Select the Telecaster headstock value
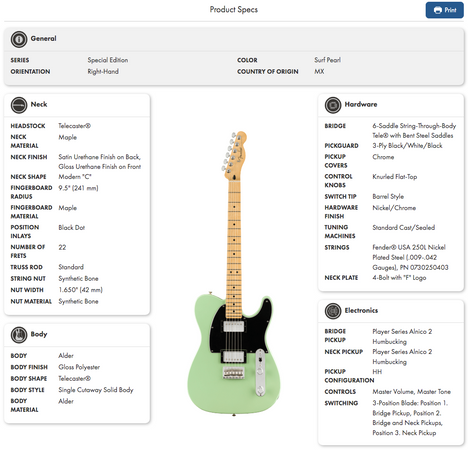 pos(75,126)
